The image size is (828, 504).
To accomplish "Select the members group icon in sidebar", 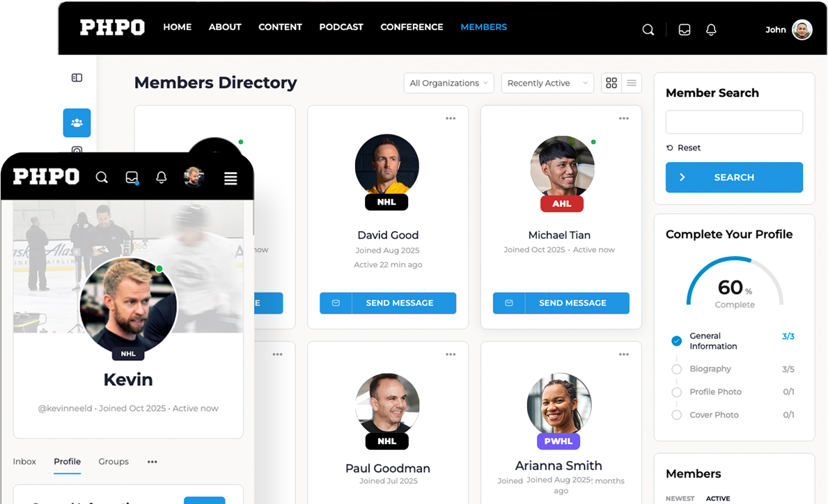I will 77,123.
